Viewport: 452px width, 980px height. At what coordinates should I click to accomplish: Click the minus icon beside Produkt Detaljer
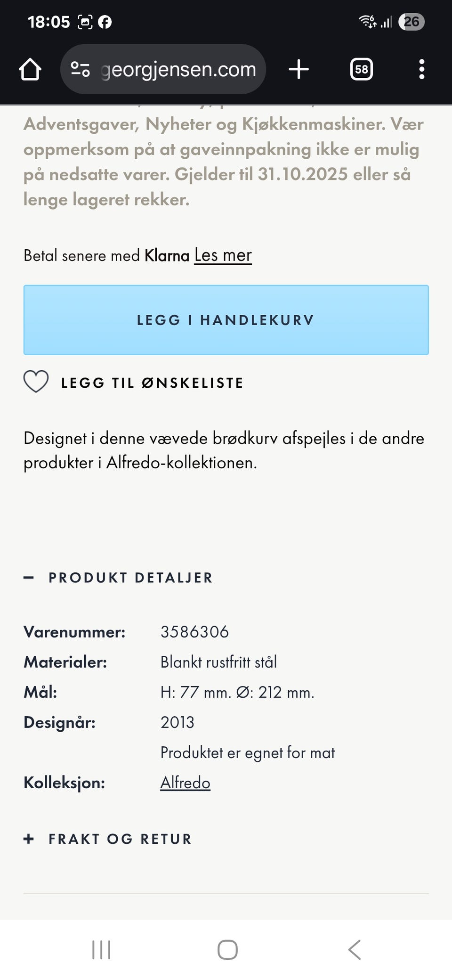29,578
